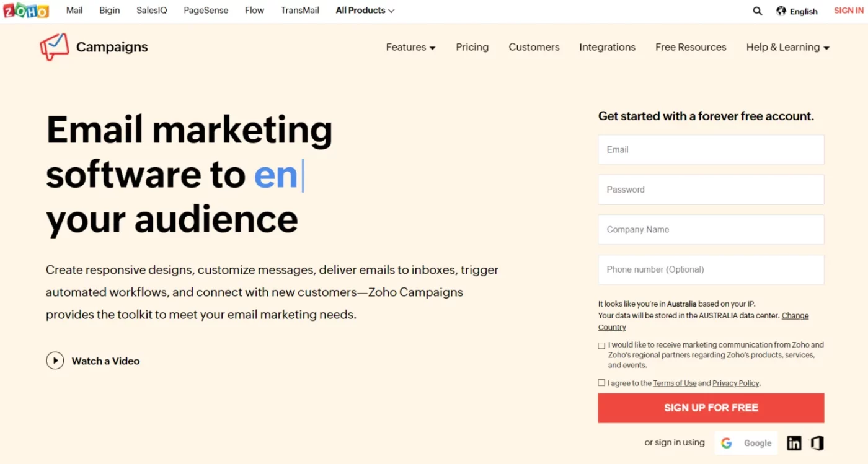Sign in using the Office 365 icon
The width and height of the screenshot is (868, 464).
(817, 443)
